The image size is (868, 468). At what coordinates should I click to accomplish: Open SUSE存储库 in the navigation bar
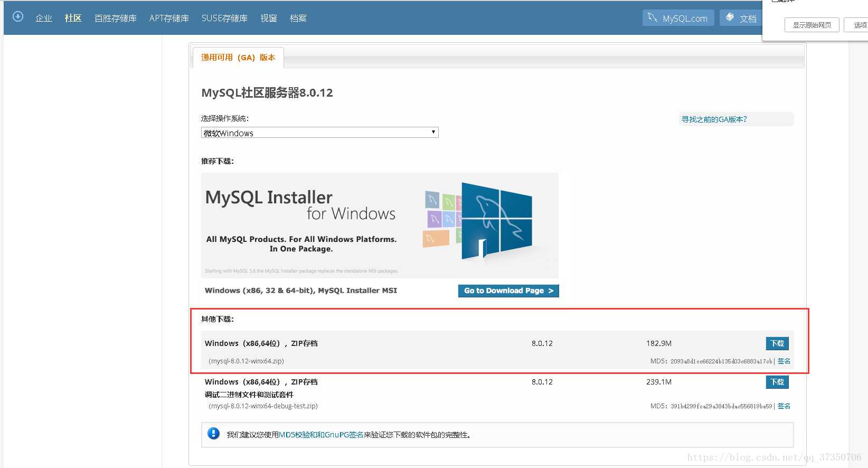(224, 18)
